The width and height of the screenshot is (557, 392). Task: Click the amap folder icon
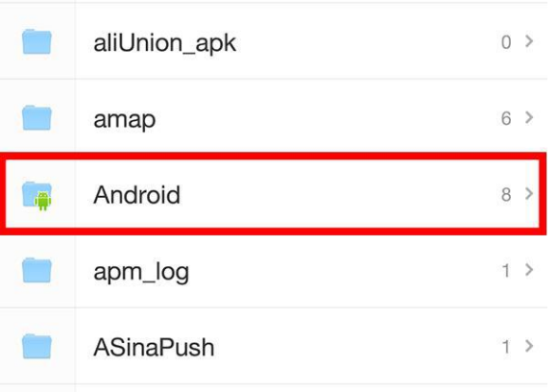point(36,118)
